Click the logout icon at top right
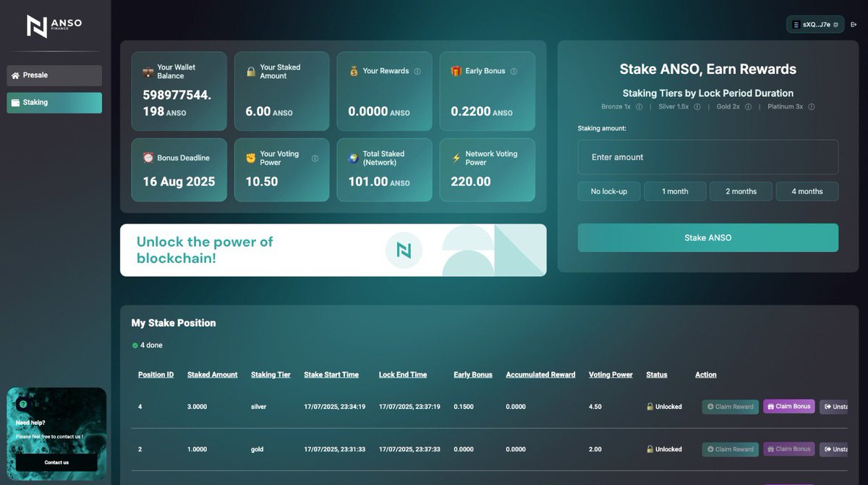 854,25
